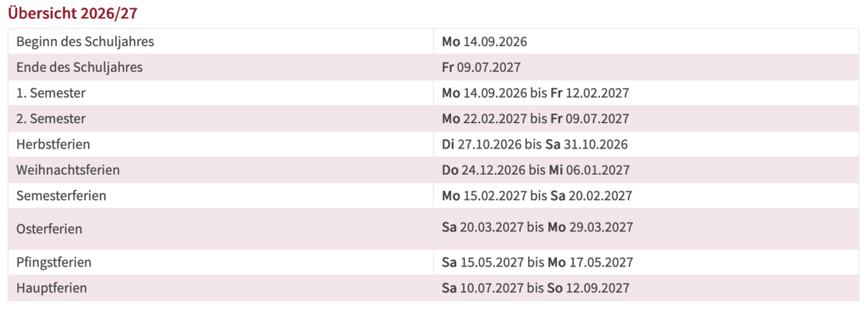Screen dimensions: 868x313
Task: Click the Osterferien date range 20.03.2027 to 29.03.2027
Action: (x=537, y=227)
